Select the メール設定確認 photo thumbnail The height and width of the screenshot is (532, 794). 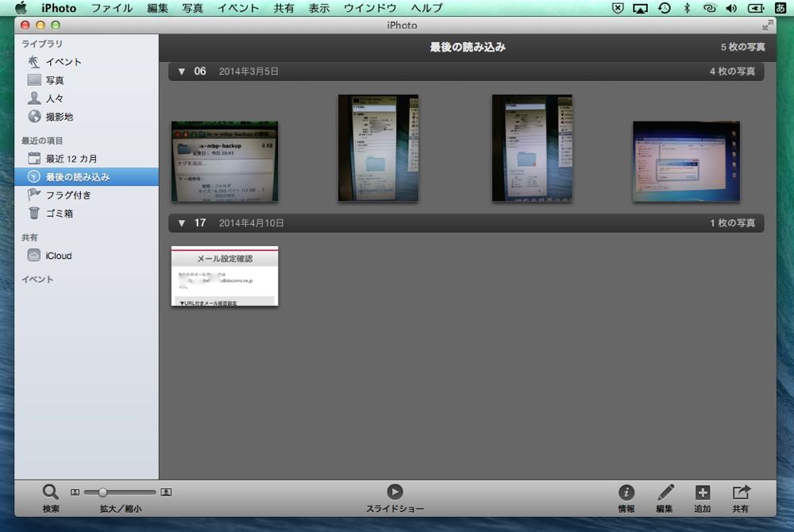(x=225, y=276)
